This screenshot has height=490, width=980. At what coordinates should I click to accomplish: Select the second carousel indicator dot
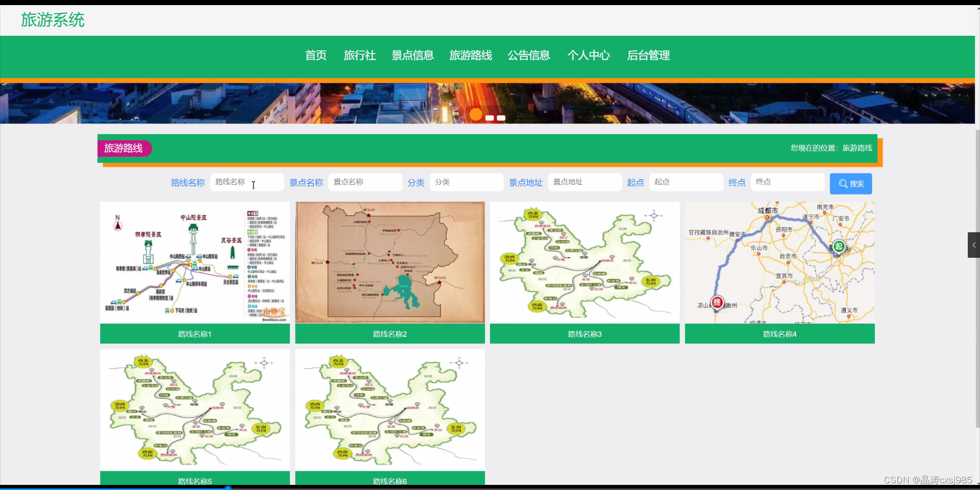tap(489, 118)
